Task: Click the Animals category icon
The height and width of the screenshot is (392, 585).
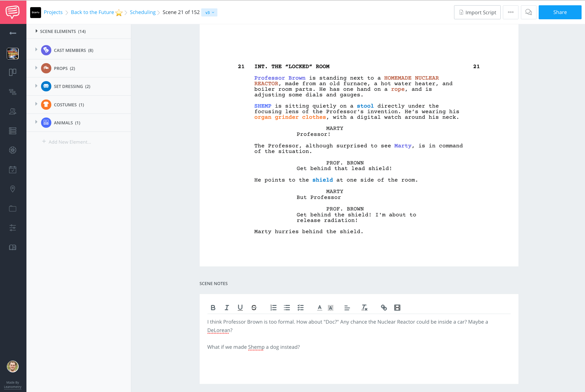Action: pyautogui.click(x=46, y=122)
